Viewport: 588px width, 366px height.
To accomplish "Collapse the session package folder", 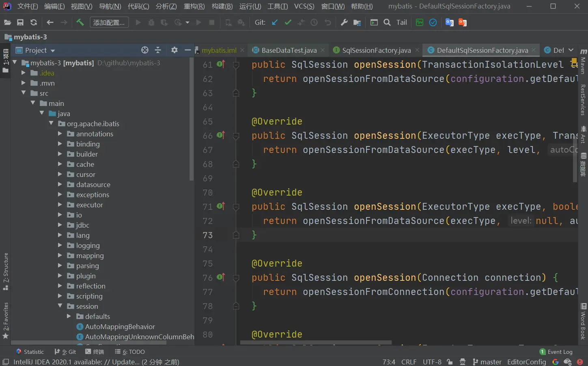I will click(60, 306).
